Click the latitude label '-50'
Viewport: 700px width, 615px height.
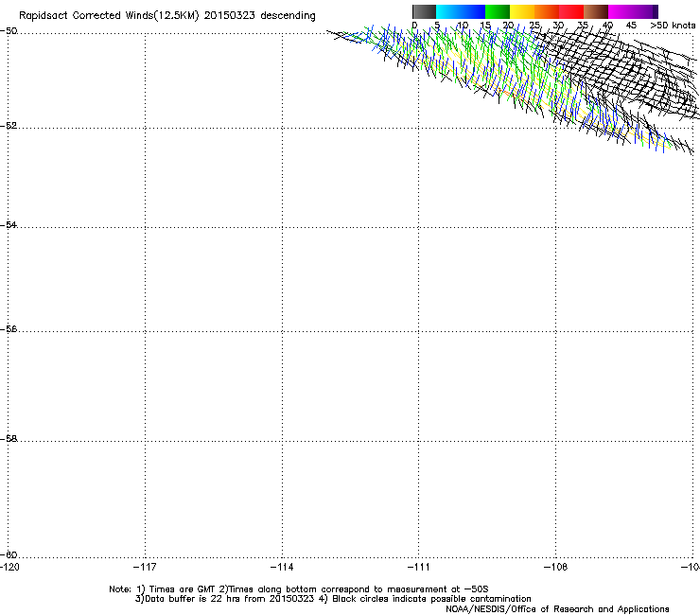(x=9, y=31)
